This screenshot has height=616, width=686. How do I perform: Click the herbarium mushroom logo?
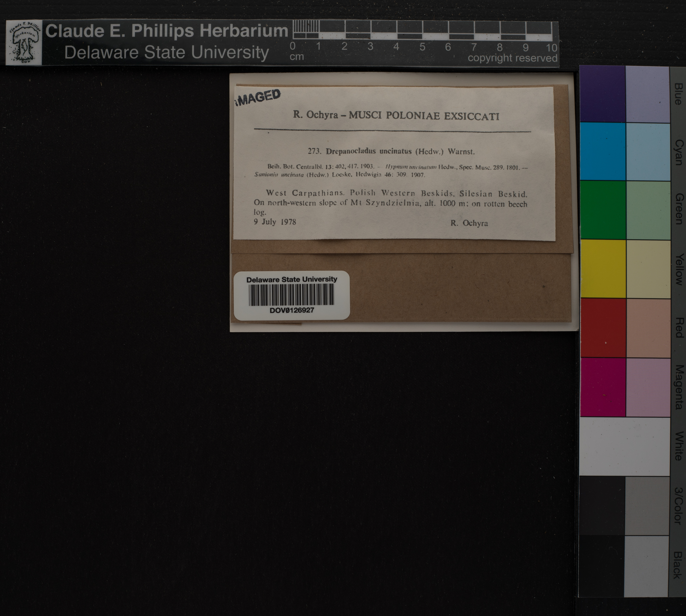(24, 43)
